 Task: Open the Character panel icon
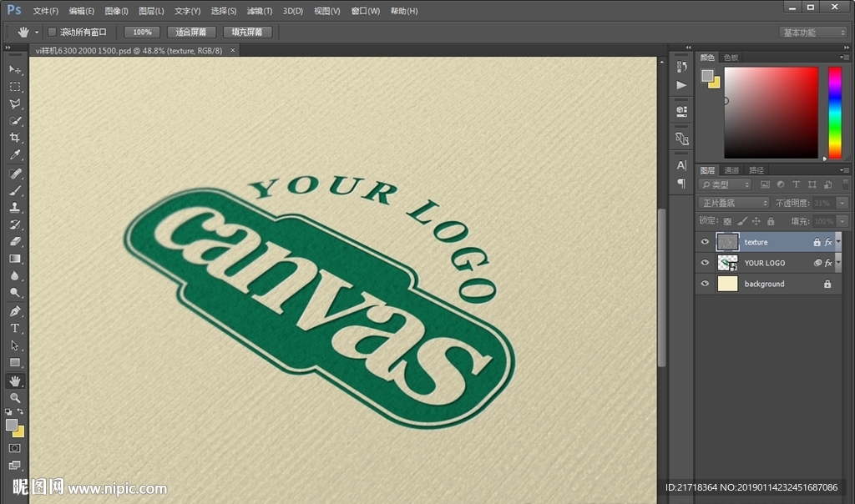[x=681, y=165]
